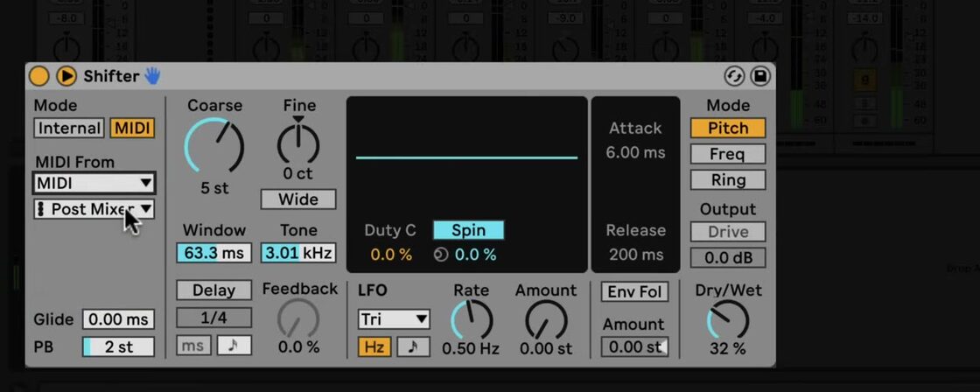Open the MIDI From source dropdown
980x392 pixels.
coord(94,183)
